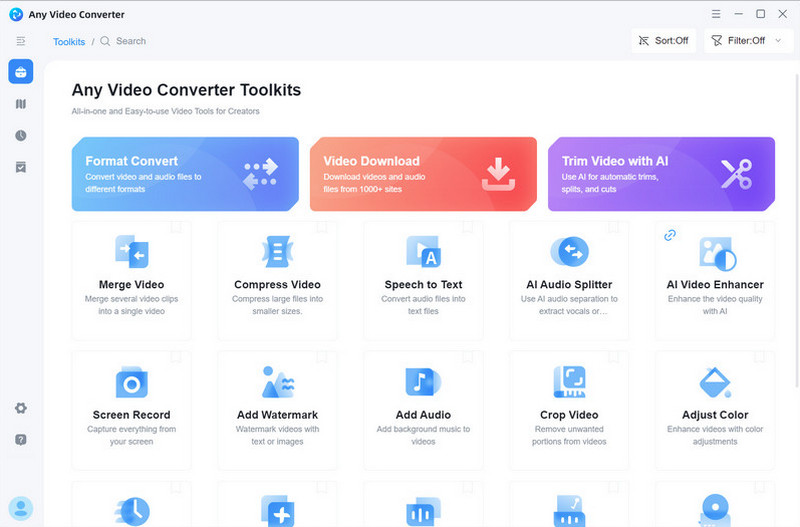The height and width of the screenshot is (527, 800).
Task: Bookmark the Add Watermark card
Action: point(322,357)
